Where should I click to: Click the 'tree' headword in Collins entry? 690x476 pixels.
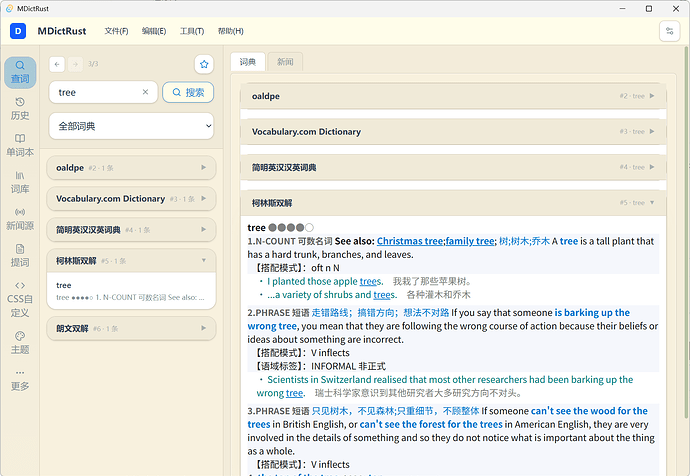click(x=256, y=227)
